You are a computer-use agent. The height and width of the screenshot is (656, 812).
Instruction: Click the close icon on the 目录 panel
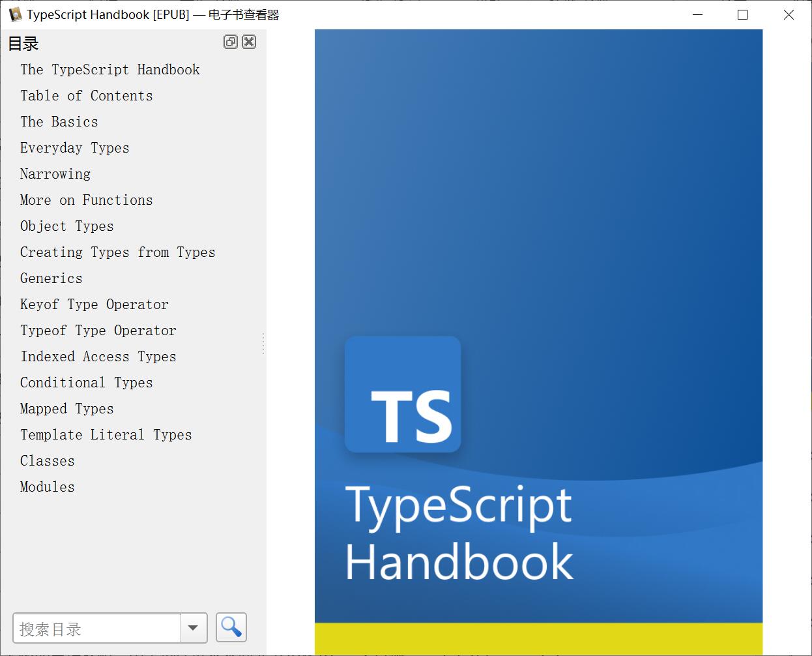(x=249, y=42)
